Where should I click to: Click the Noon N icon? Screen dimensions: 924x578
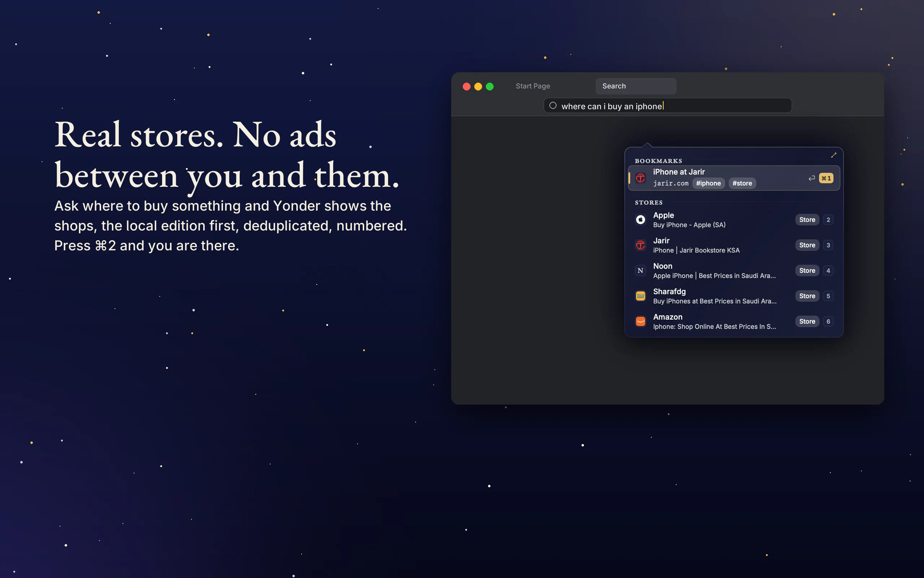click(640, 270)
